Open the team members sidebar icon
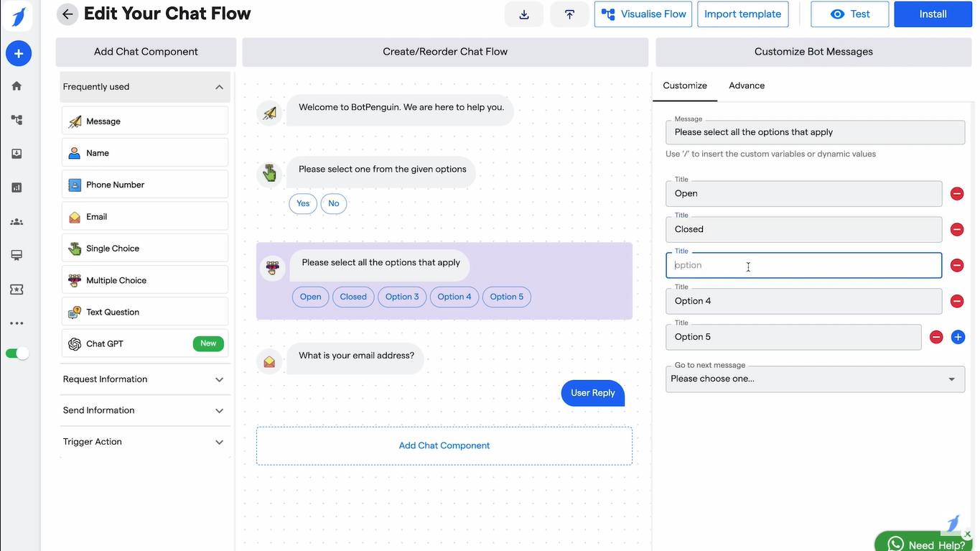Viewport: 980px width, 551px height. pos(18,221)
